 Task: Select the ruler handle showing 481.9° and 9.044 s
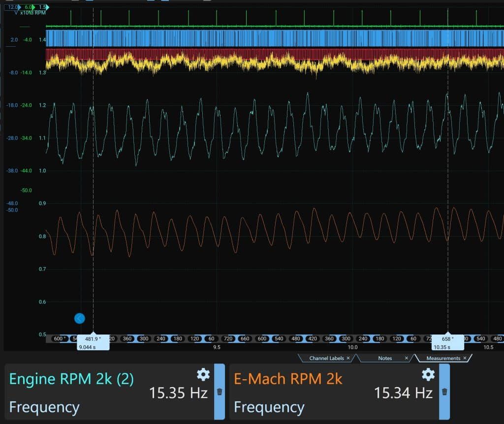tap(93, 342)
